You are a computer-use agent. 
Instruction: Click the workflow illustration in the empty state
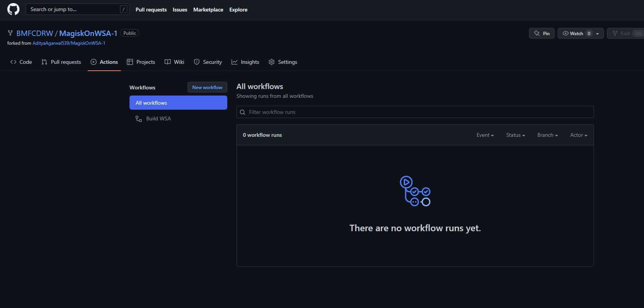415,191
